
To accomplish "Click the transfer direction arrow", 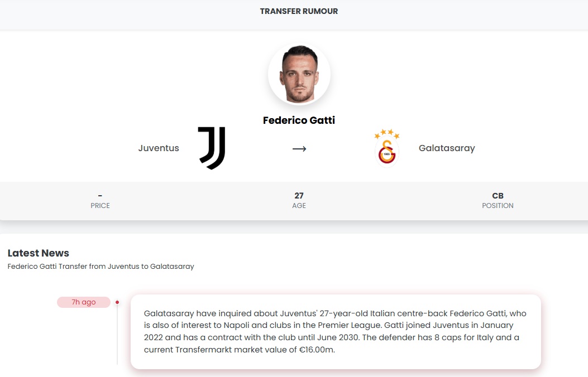I will 299,149.
